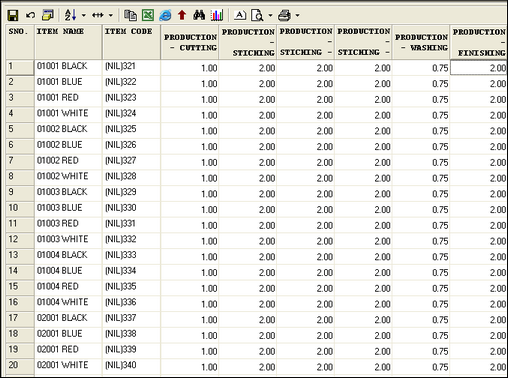Open the sort options dropdown arrow

tap(83, 15)
